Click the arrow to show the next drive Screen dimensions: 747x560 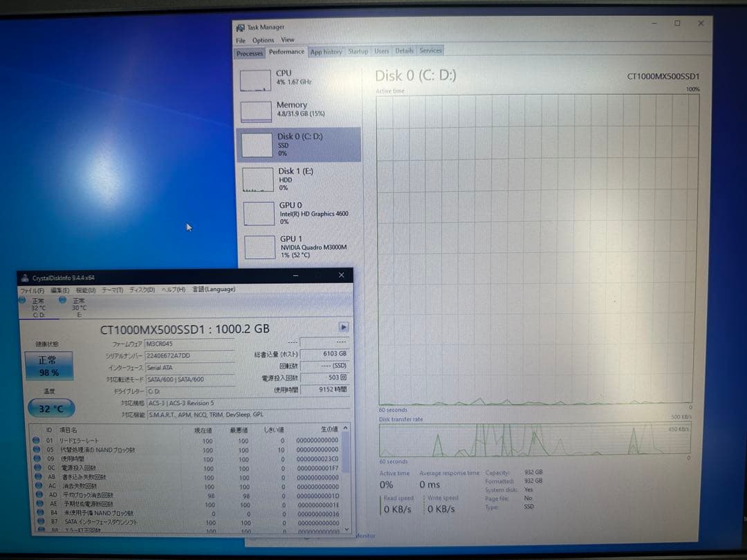pos(344,327)
